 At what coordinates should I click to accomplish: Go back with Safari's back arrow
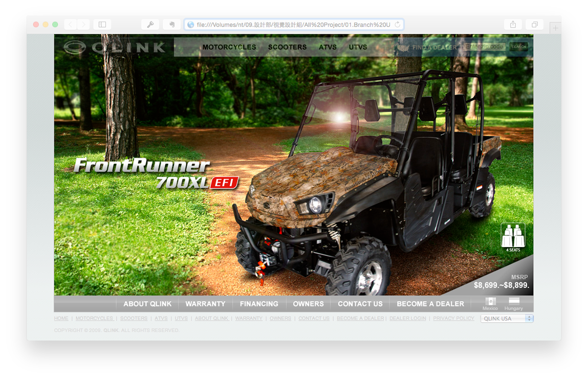tap(70, 25)
